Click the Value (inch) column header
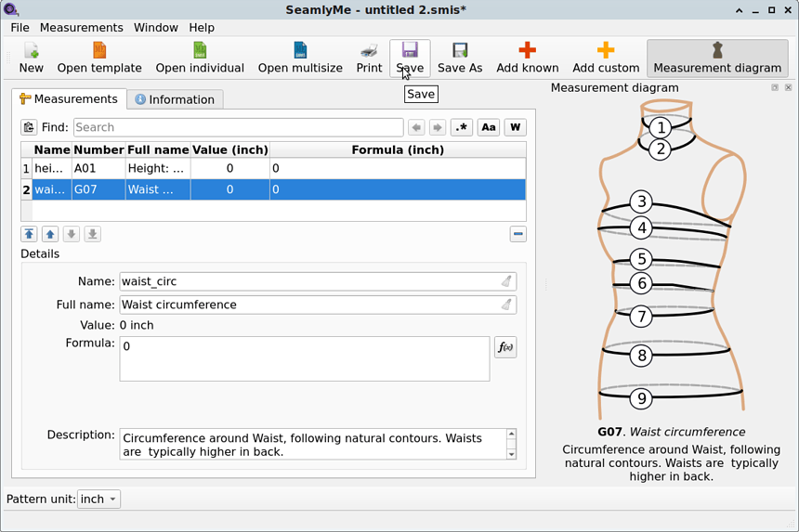799x532 pixels. point(229,149)
